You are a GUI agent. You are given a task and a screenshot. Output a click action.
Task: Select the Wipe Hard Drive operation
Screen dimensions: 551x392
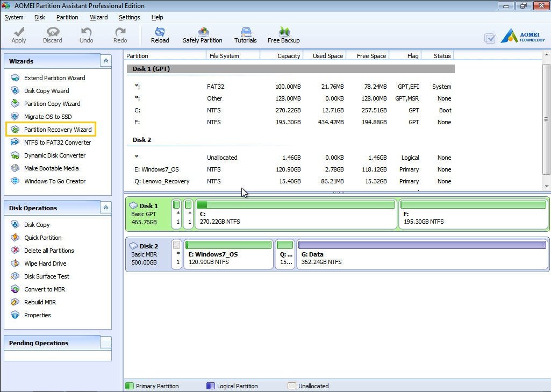click(x=45, y=263)
